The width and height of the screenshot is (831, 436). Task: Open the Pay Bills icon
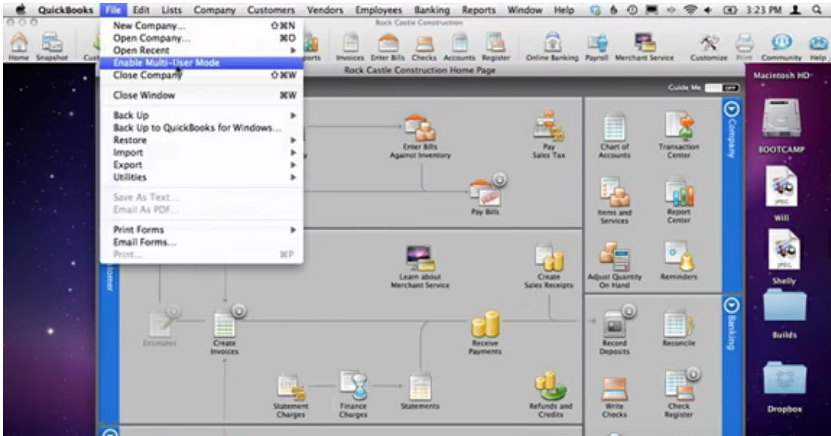pyautogui.click(x=485, y=195)
